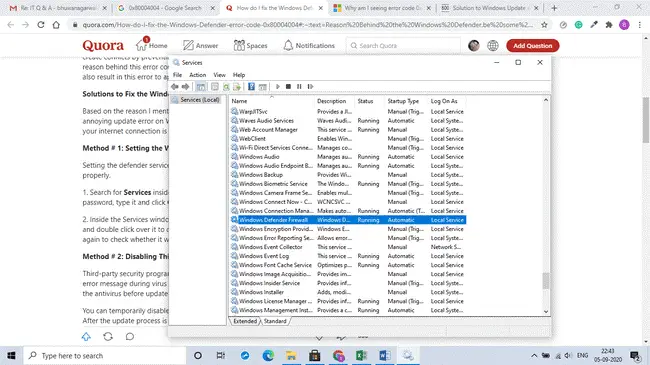Sort by Log On As column header
This screenshot has width=650, height=365.
tap(446, 101)
